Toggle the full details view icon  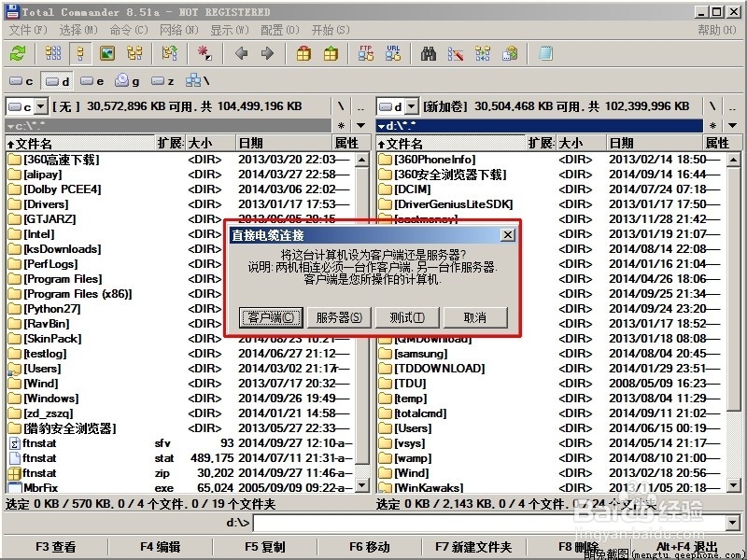(80, 53)
